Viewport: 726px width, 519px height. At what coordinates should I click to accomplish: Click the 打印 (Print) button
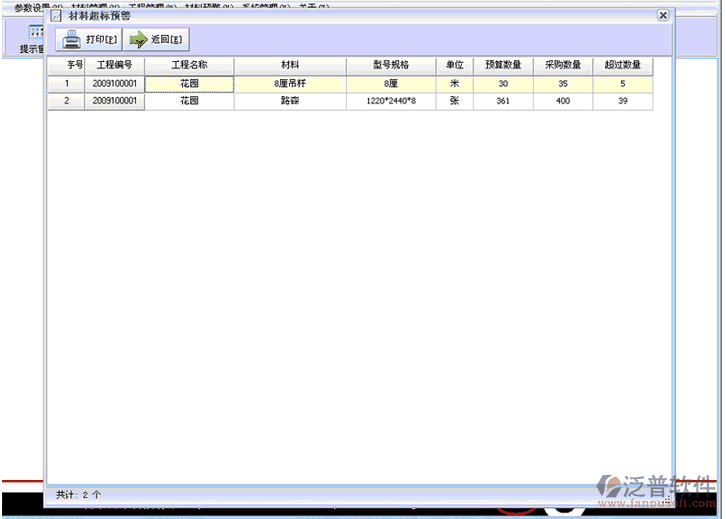point(88,40)
